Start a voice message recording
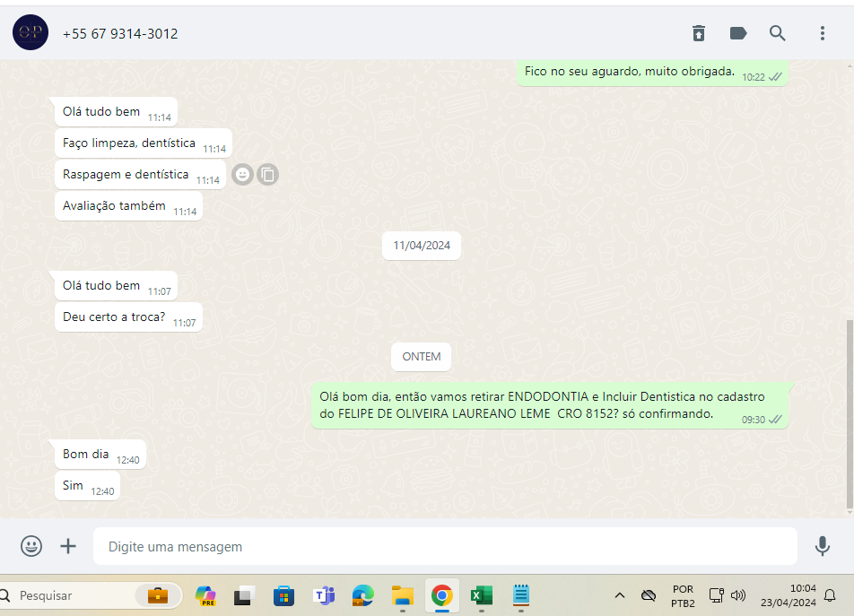854x616 pixels. pos(823,546)
